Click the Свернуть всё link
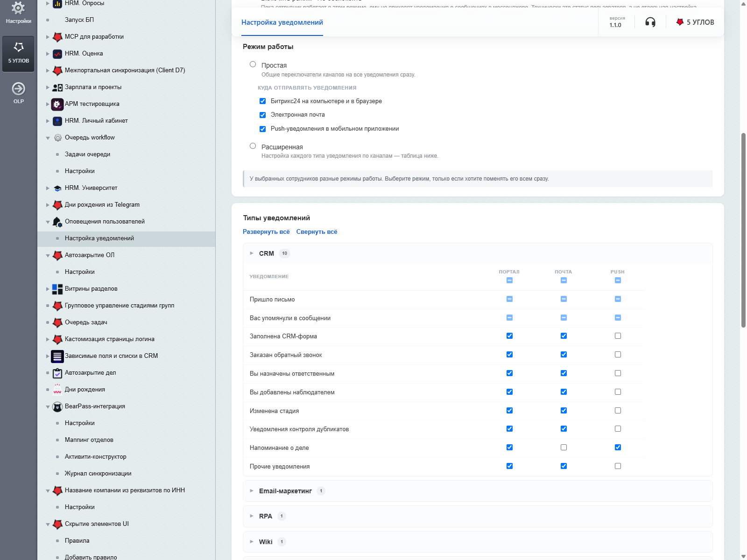747x560 pixels. pyautogui.click(x=317, y=232)
